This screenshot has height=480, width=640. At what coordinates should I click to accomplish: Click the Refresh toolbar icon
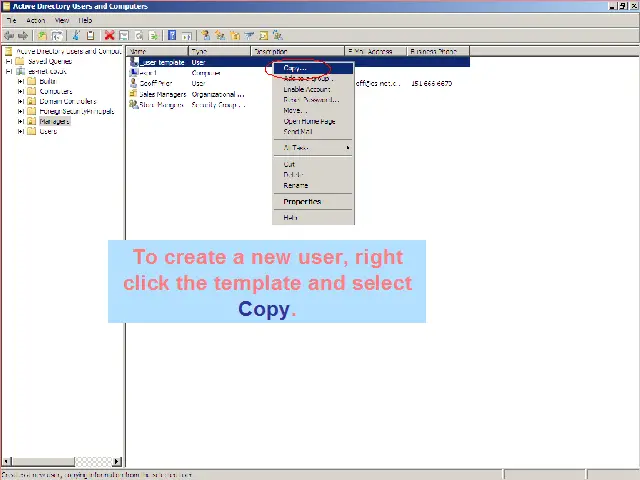(139, 36)
